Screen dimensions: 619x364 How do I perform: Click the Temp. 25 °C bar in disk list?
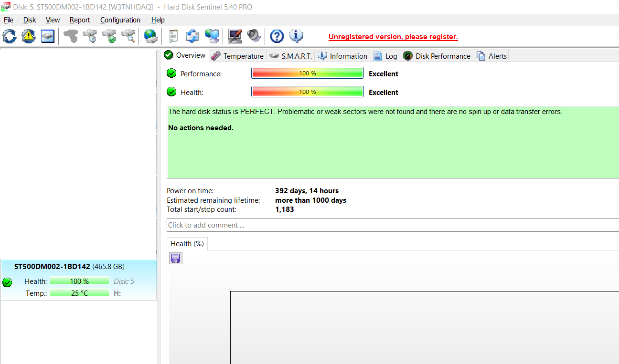pyautogui.click(x=79, y=293)
